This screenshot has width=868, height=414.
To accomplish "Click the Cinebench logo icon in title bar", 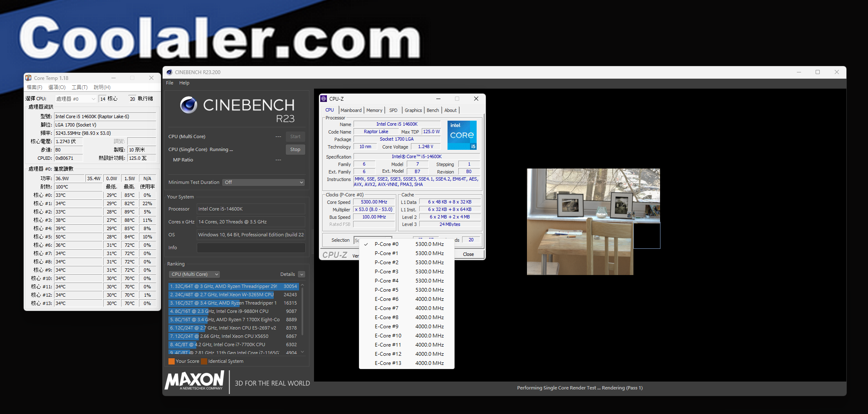I will [x=169, y=72].
